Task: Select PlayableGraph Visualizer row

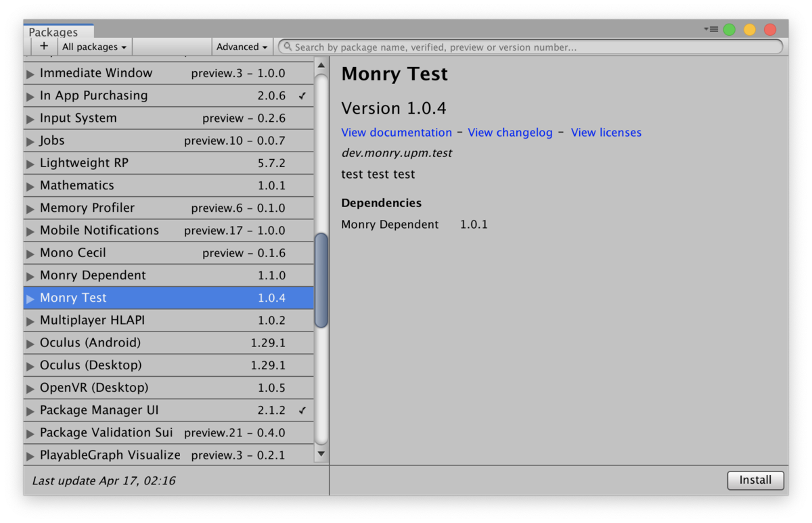Action: tap(168, 455)
